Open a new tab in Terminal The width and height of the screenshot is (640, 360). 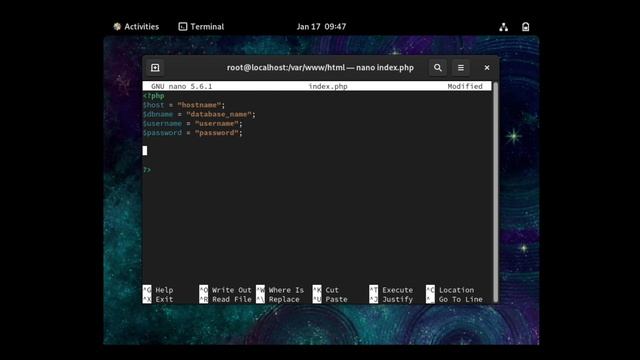tap(155, 68)
